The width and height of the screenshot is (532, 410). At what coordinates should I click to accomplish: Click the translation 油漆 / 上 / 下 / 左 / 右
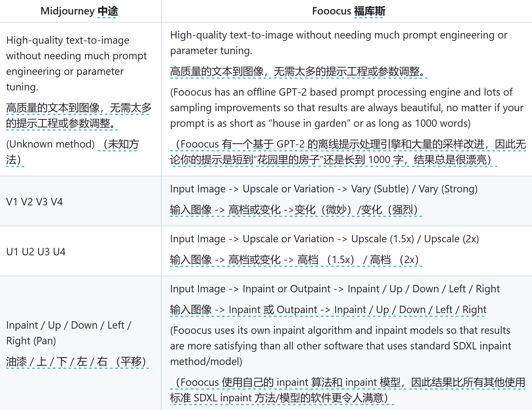click(x=76, y=362)
